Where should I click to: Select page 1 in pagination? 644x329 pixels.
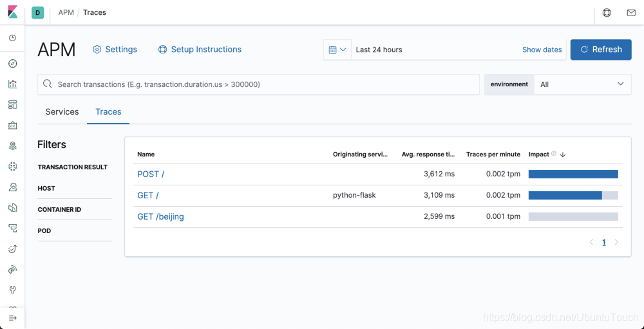(604, 242)
